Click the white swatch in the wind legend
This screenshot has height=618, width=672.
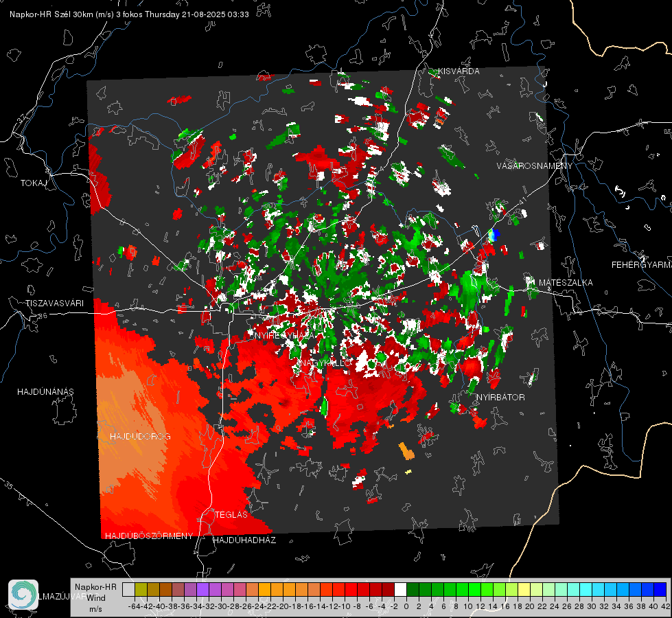[x=400, y=590]
